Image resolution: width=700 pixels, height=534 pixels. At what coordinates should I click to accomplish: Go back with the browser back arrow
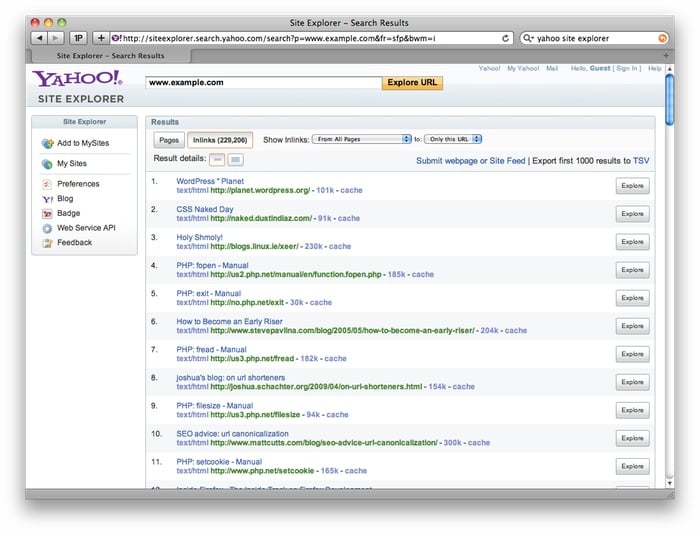point(40,38)
